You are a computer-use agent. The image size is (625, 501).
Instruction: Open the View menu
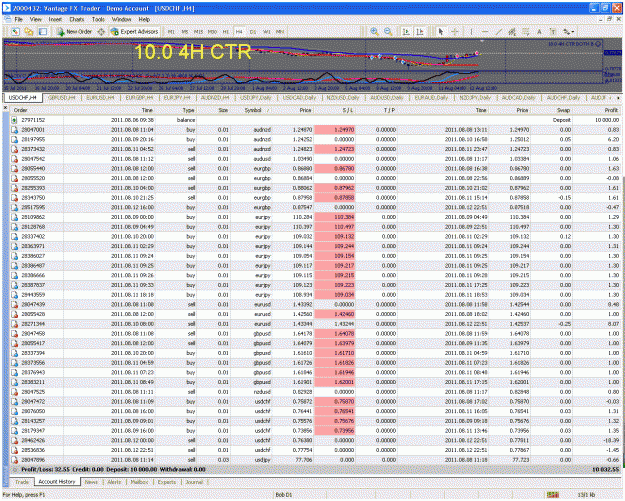(35, 19)
